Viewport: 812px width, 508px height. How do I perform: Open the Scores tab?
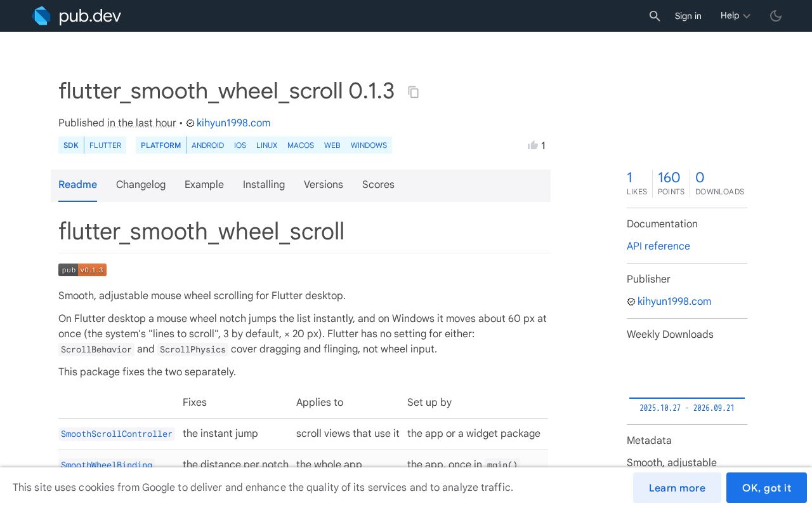[x=378, y=185]
